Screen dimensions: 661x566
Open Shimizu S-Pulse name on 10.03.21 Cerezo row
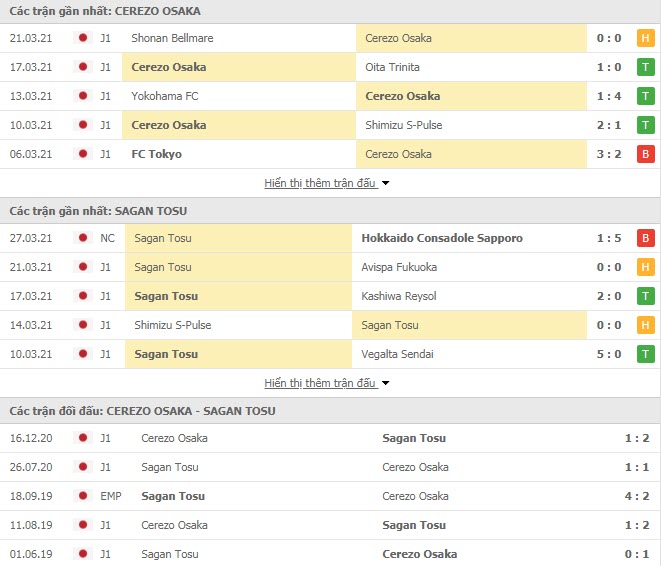tap(404, 125)
